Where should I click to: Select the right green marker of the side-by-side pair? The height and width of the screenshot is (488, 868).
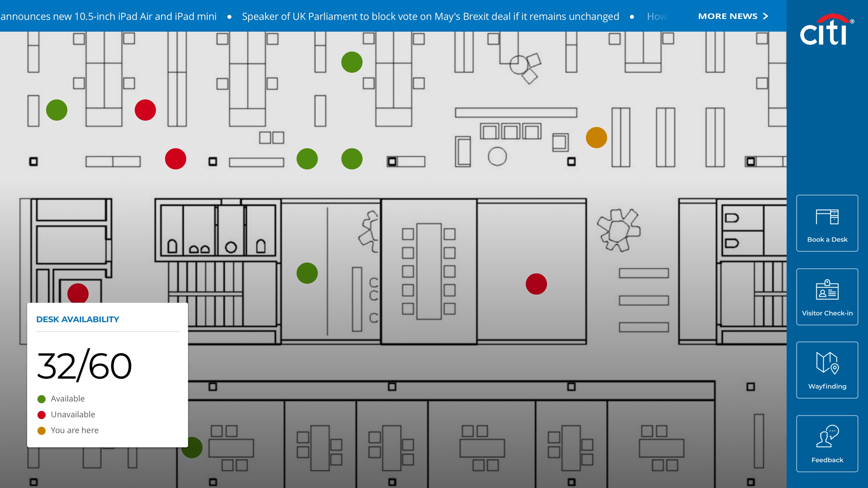pos(352,159)
